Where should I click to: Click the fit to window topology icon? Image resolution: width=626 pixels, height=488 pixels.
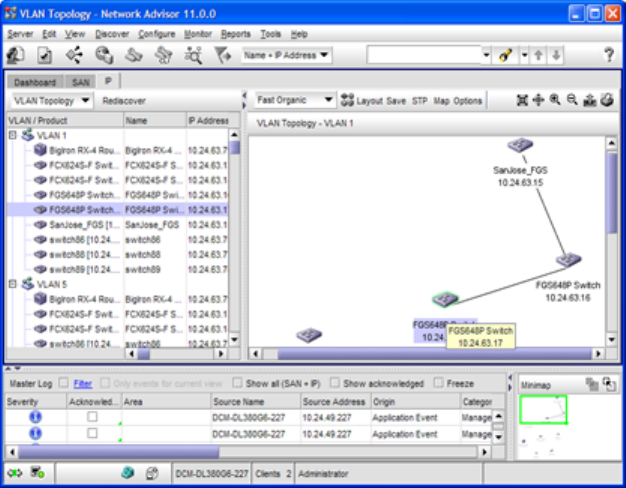(522, 100)
